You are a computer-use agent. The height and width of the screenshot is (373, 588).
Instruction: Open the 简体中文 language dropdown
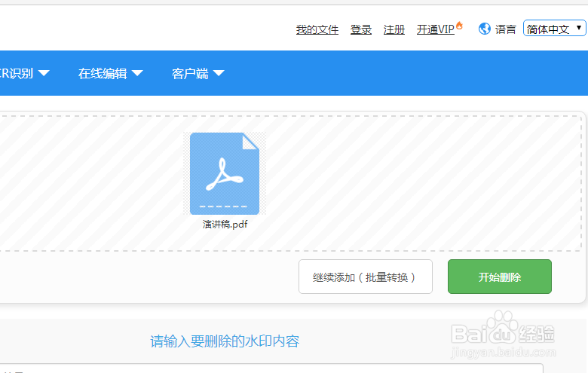point(554,29)
